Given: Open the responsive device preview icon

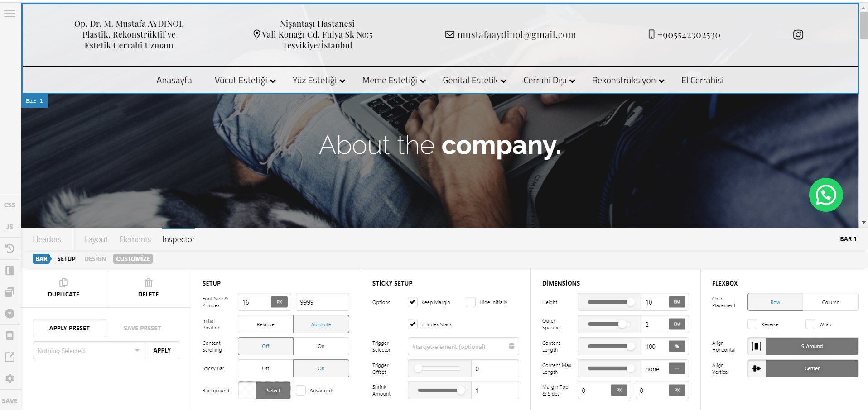Looking at the screenshot, I should click(x=10, y=336).
